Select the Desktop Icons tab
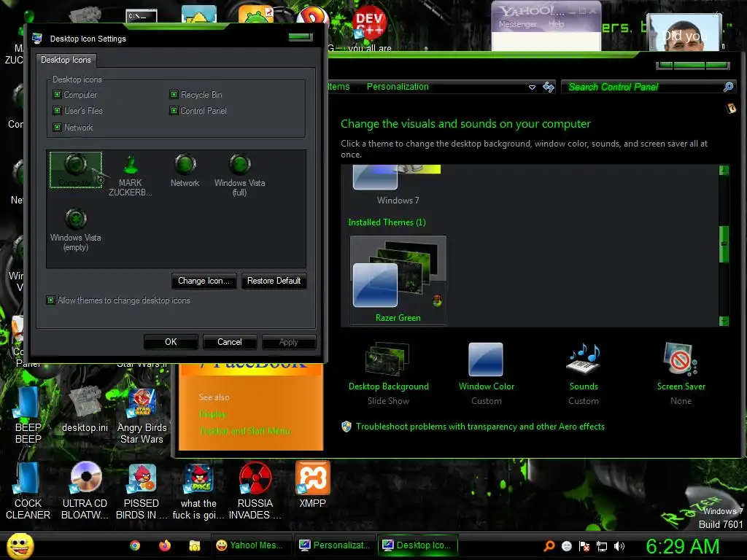The width and height of the screenshot is (747, 560). (x=66, y=60)
